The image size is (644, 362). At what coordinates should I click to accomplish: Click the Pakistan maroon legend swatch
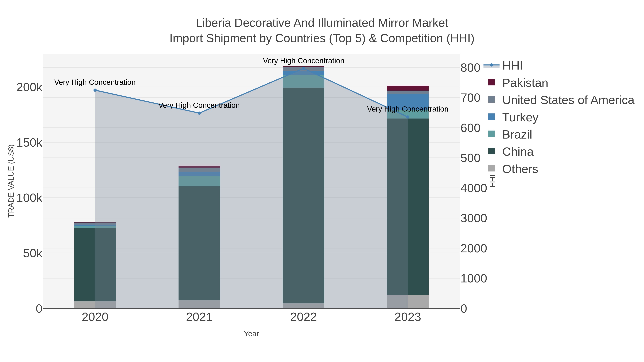click(x=492, y=82)
